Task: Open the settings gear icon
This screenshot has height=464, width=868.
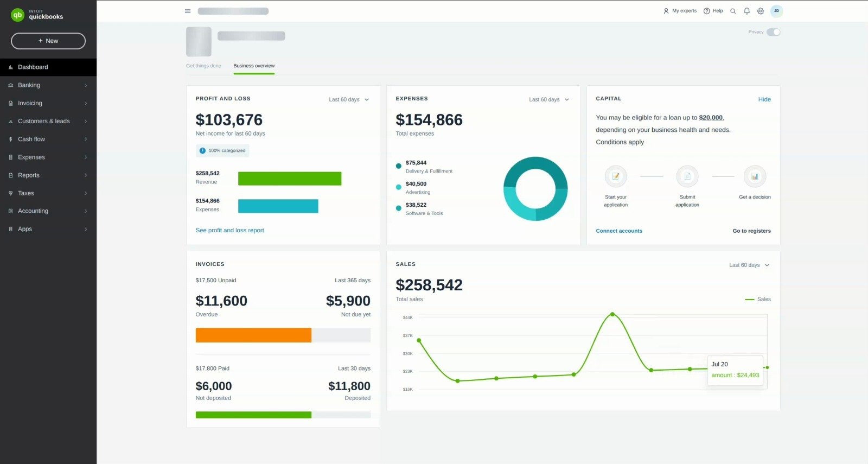Action: coord(761,11)
